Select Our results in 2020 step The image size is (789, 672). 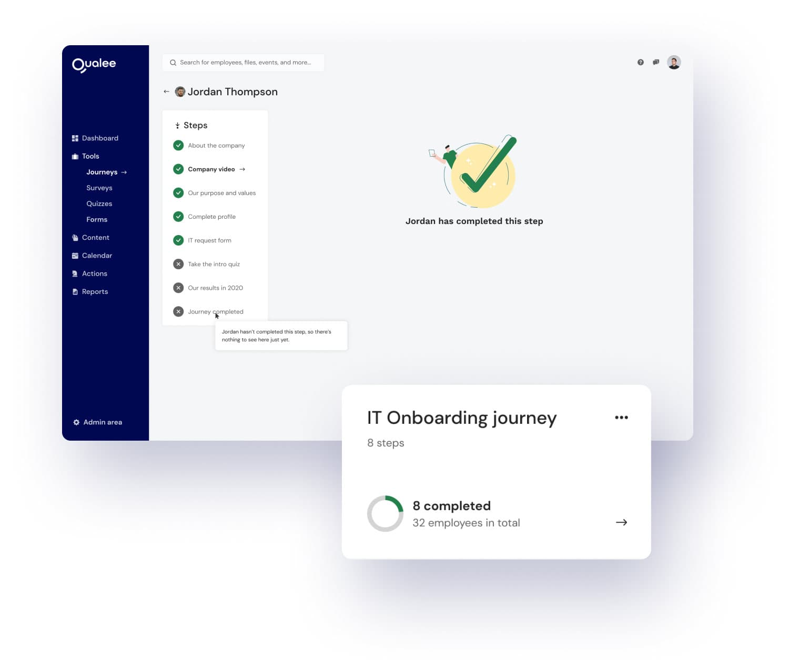(x=216, y=288)
